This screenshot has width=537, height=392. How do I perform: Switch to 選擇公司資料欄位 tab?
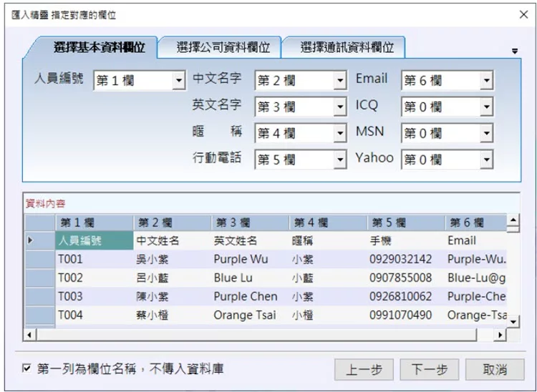pos(223,48)
